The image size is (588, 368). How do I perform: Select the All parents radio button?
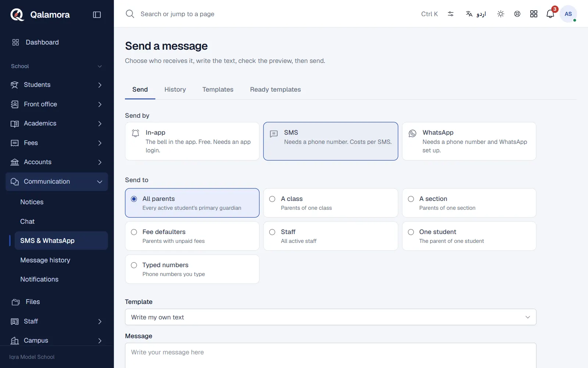click(x=134, y=199)
